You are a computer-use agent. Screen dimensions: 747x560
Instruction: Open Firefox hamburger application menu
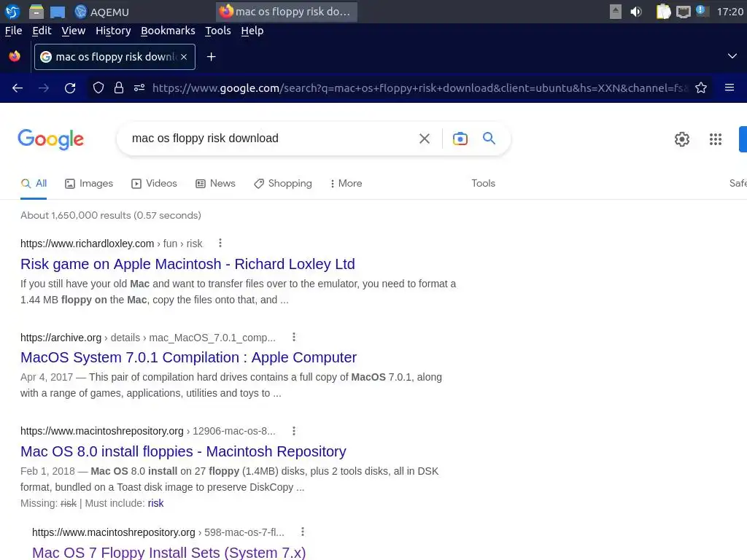(x=729, y=87)
